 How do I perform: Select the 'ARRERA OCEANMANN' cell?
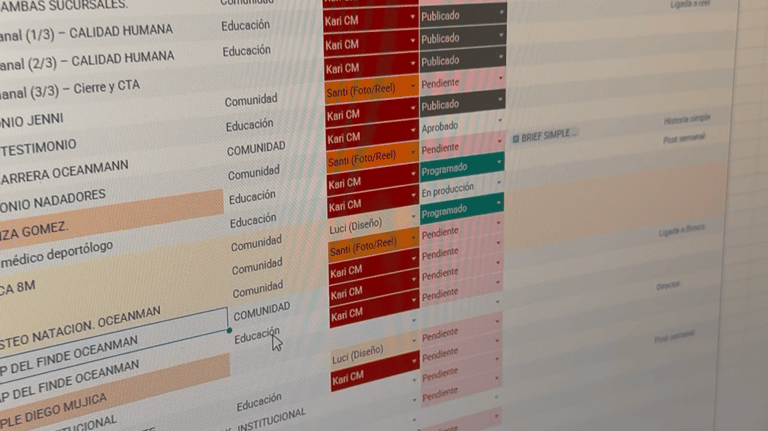pyautogui.click(x=64, y=173)
